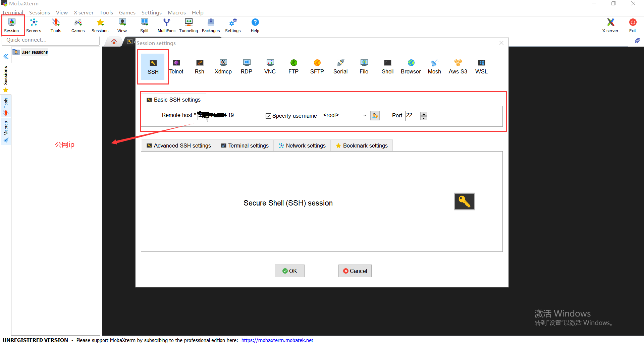Select the SFTP session type

(x=317, y=66)
